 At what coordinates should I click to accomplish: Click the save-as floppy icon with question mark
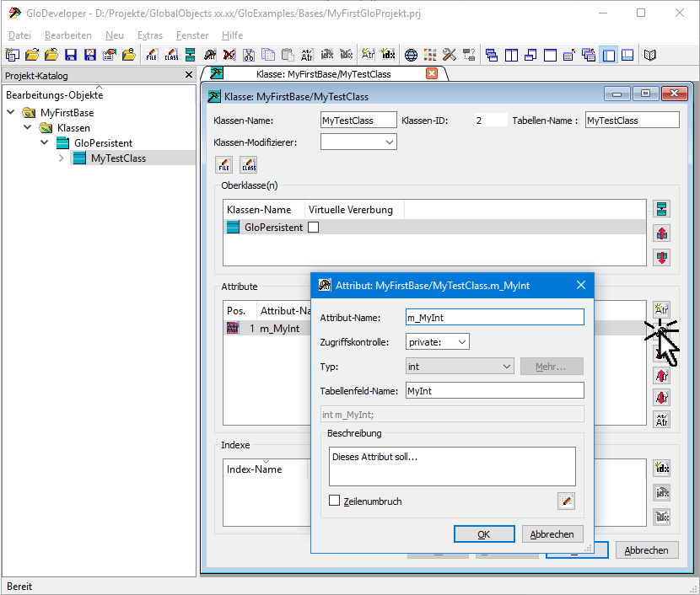coord(90,55)
